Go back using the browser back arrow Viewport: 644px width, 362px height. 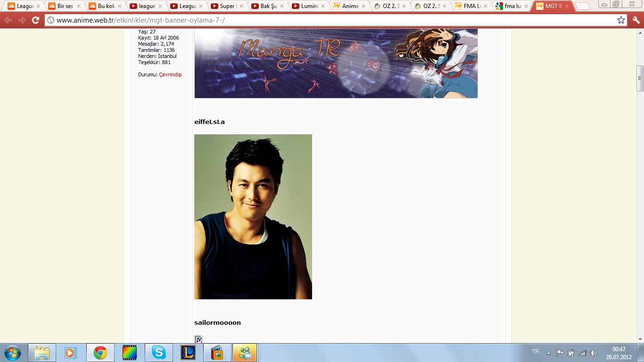[8, 20]
